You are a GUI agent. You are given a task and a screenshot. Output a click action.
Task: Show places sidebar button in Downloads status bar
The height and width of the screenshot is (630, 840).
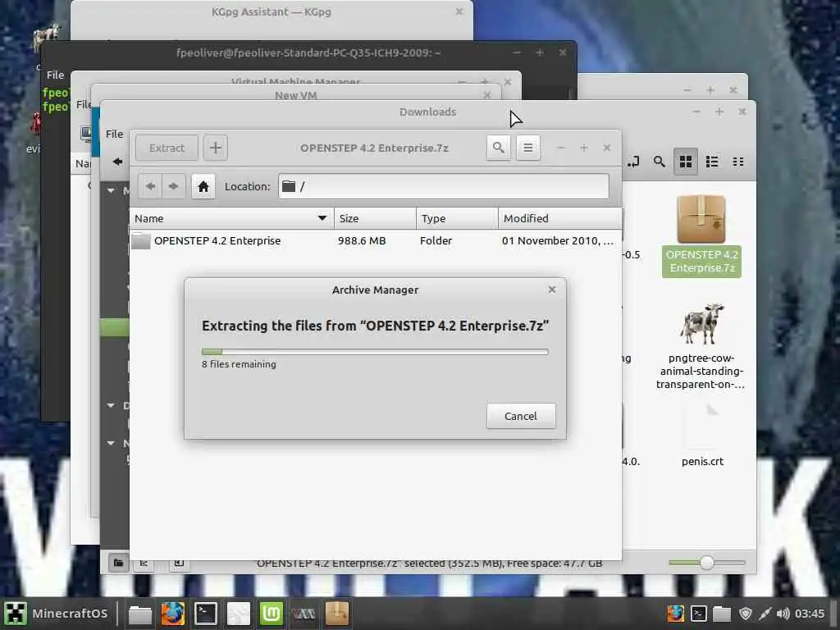pyautogui.click(x=118, y=563)
